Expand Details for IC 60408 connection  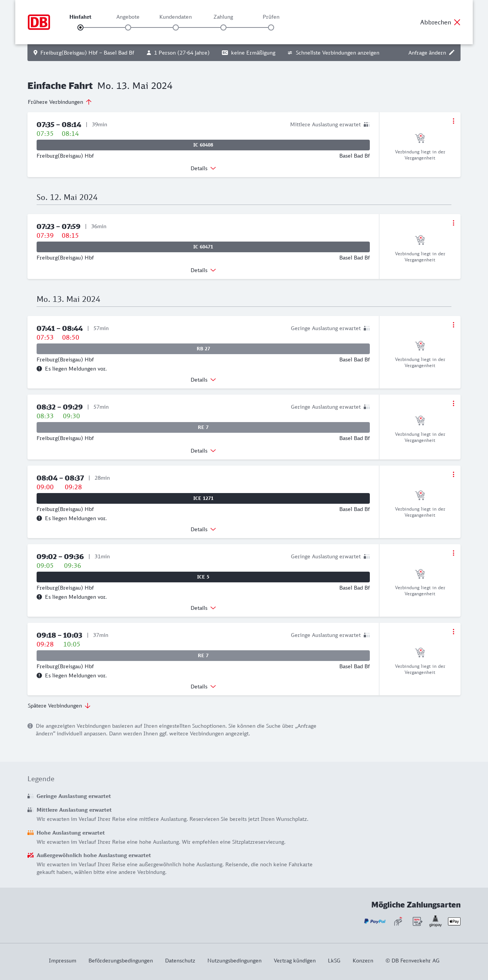click(x=203, y=168)
